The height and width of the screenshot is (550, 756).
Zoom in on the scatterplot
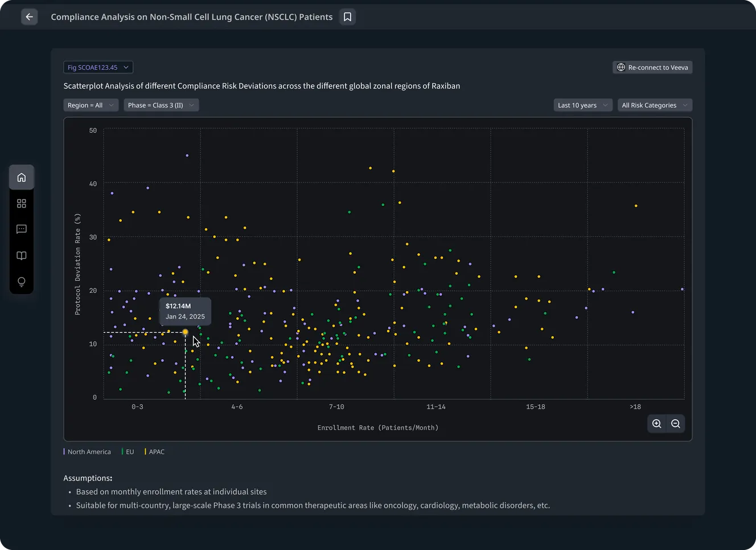(657, 424)
